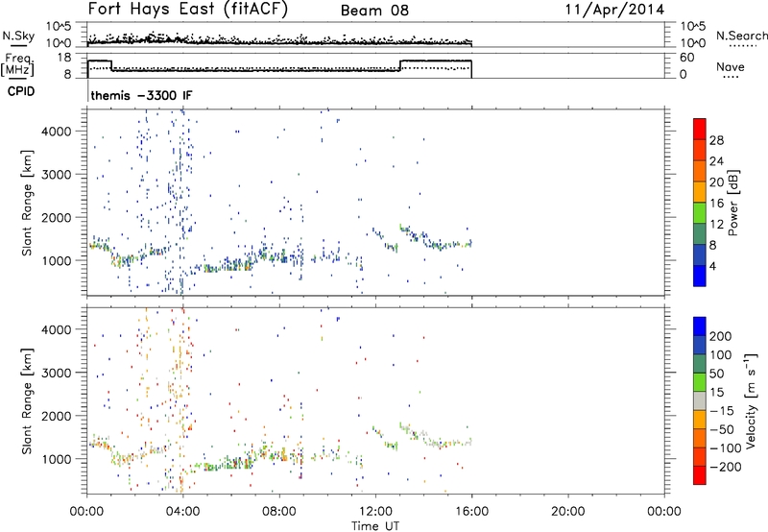Click the "-200" tick on Velocity colorbar
768x532 pixels.
725,467
